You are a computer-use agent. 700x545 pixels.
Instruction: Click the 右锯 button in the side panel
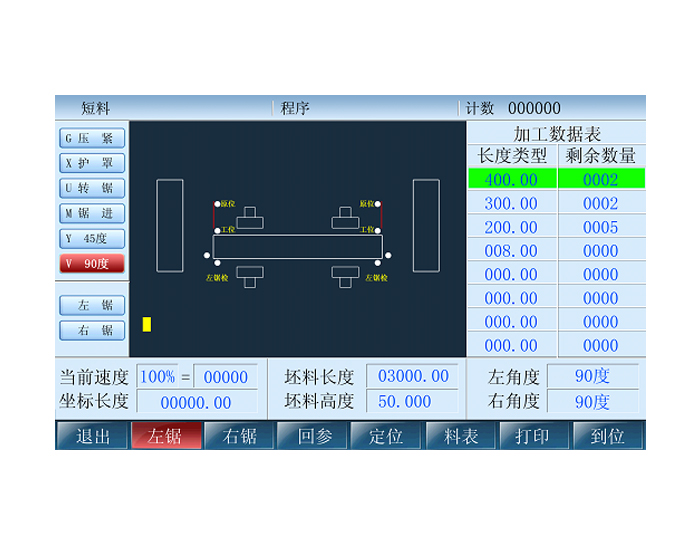point(92,330)
